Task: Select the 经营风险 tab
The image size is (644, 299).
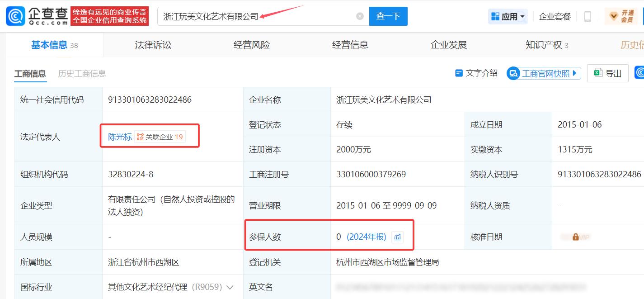Action: pos(251,44)
